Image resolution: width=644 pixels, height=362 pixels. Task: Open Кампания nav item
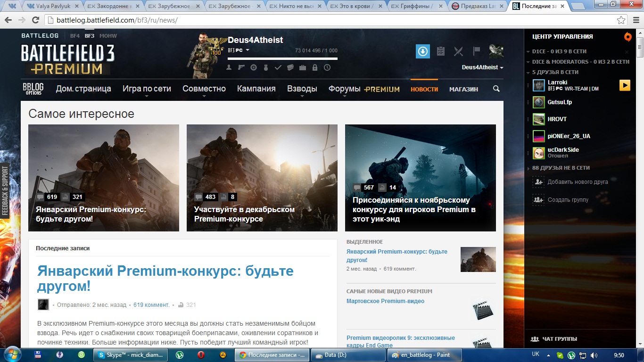click(256, 89)
